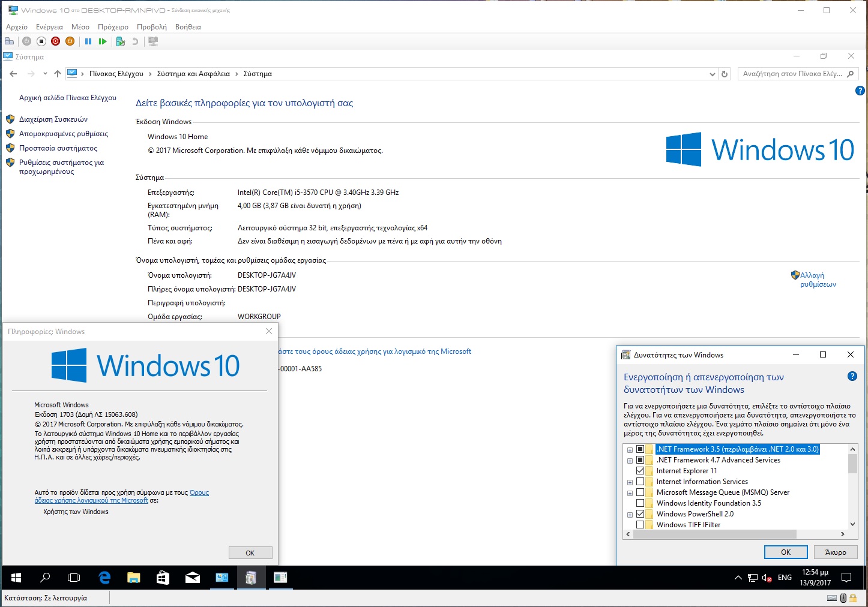Open the Mail app from the taskbar
The width and height of the screenshot is (868, 607).
click(192, 578)
